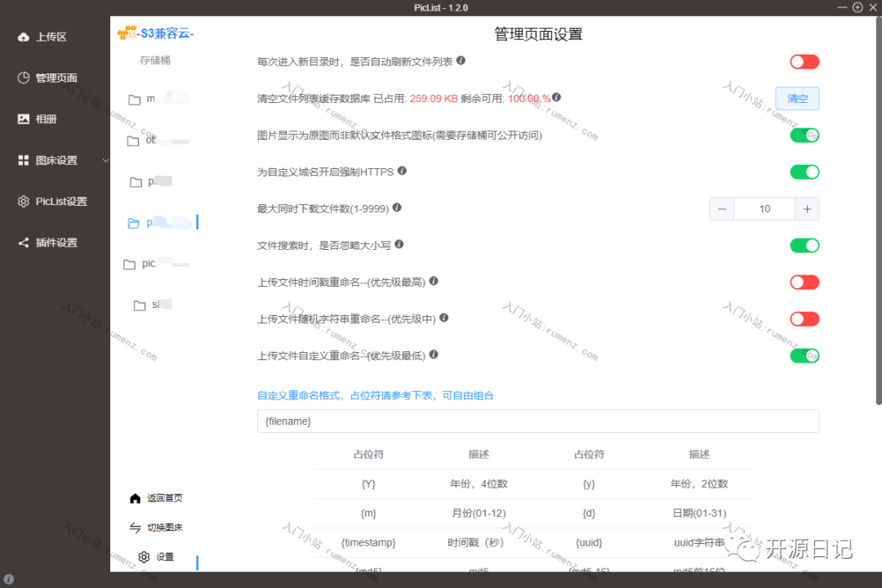Click the download count field showing 10
The image size is (882, 588).
pyautogui.click(x=764, y=209)
